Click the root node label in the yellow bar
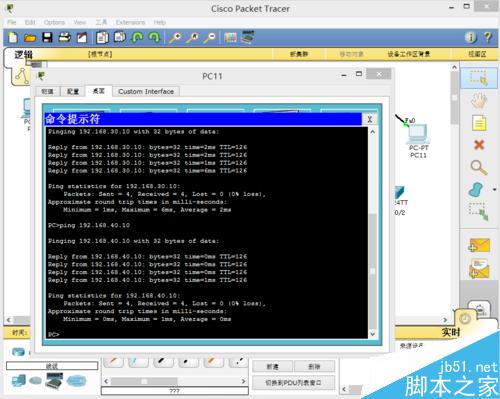 coord(100,54)
